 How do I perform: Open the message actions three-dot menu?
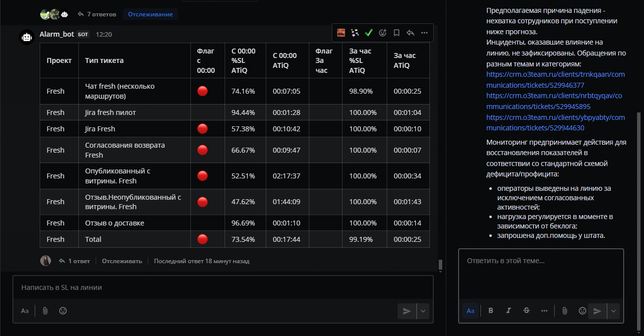(424, 33)
